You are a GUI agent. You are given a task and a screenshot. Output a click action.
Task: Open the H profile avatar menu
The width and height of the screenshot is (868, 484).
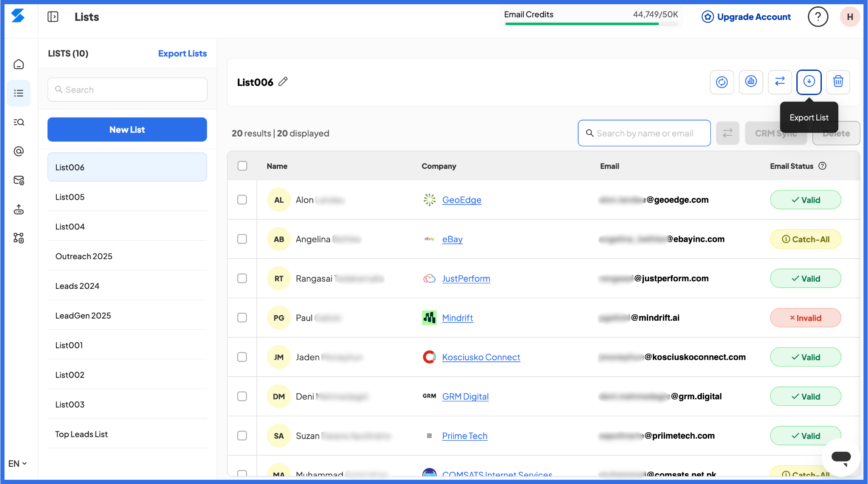(850, 17)
